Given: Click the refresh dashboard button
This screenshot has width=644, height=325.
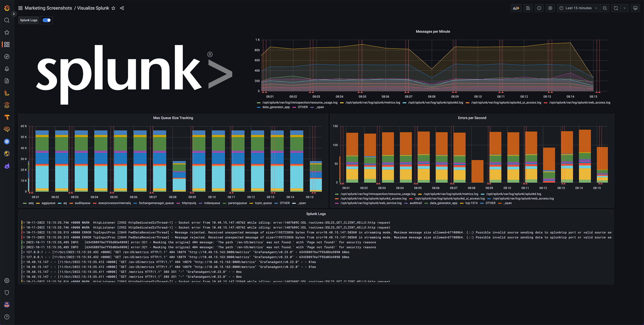Looking at the screenshot, I should coord(615,8).
